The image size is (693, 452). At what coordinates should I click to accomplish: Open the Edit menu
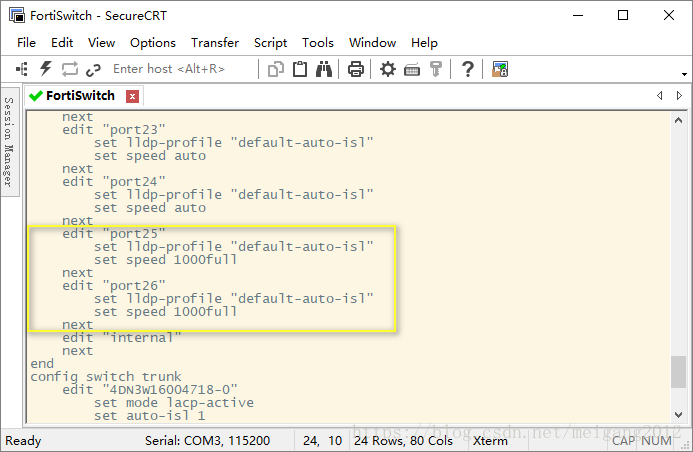click(x=62, y=43)
